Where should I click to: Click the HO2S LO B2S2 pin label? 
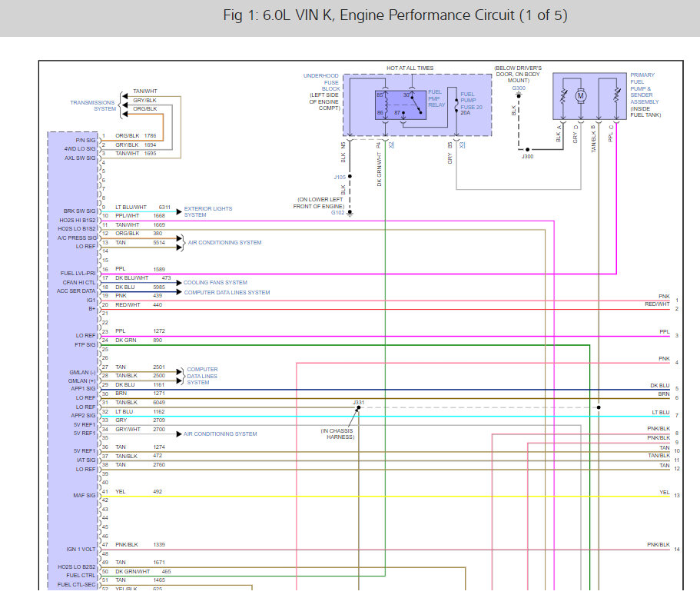[x=76, y=567]
